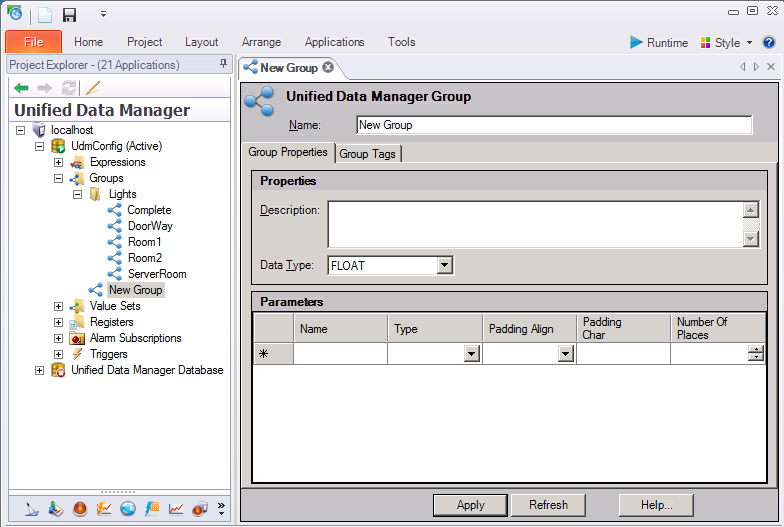Screen dimensions: 784x527
Task: Click the New document icon in quick access toolbar
Action: click(45, 15)
